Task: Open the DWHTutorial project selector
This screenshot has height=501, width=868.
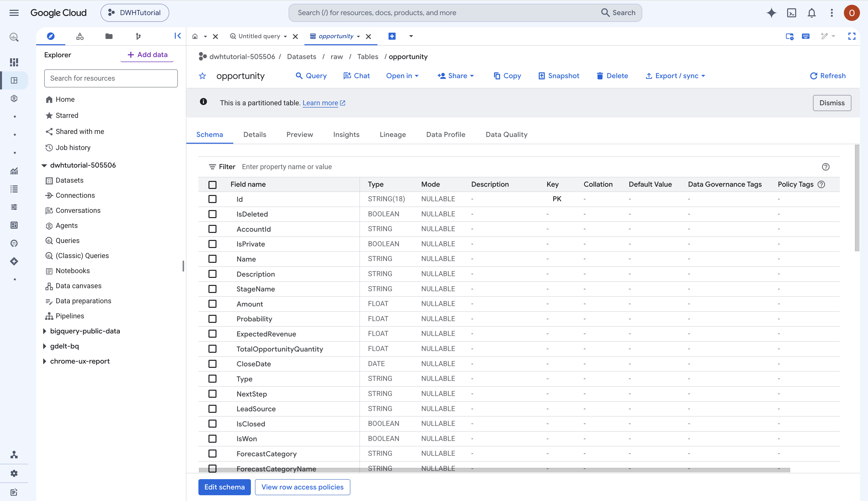Action: point(135,13)
